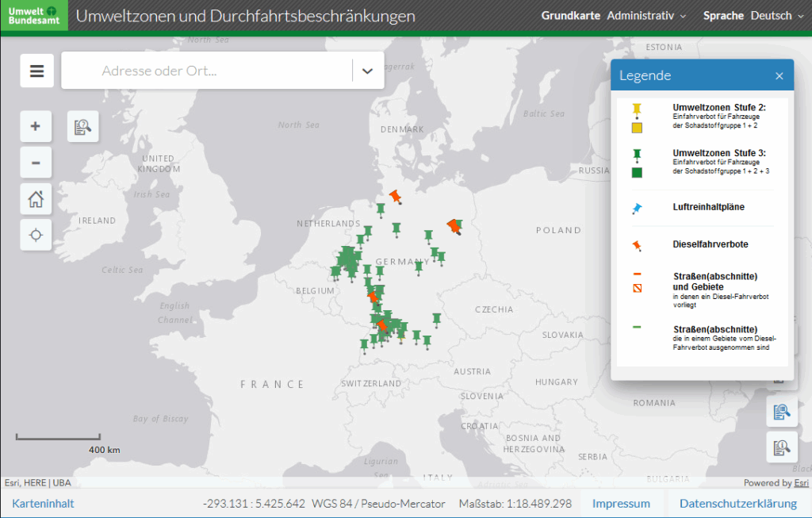Image resolution: width=812 pixels, height=518 pixels.
Task: Reset map to home extent
Action: click(x=36, y=198)
